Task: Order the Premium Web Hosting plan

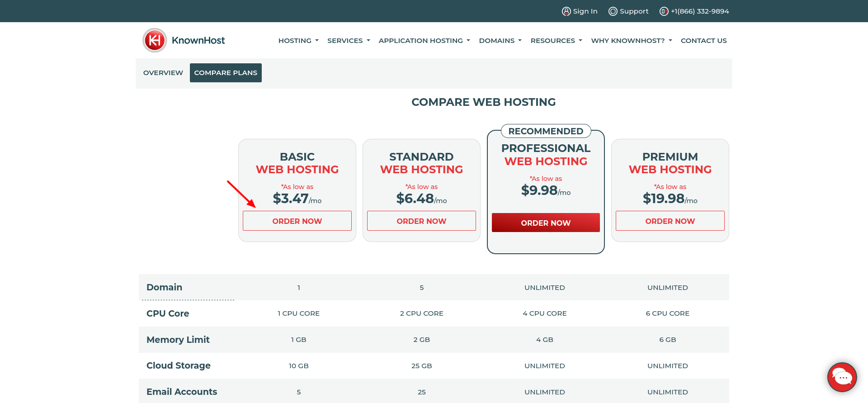Action: (670, 221)
